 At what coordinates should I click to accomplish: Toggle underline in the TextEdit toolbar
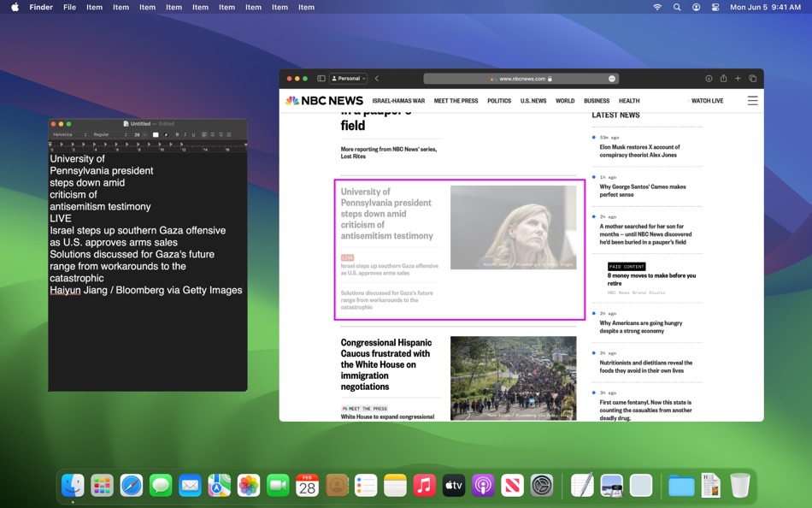click(x=193, y=135)
